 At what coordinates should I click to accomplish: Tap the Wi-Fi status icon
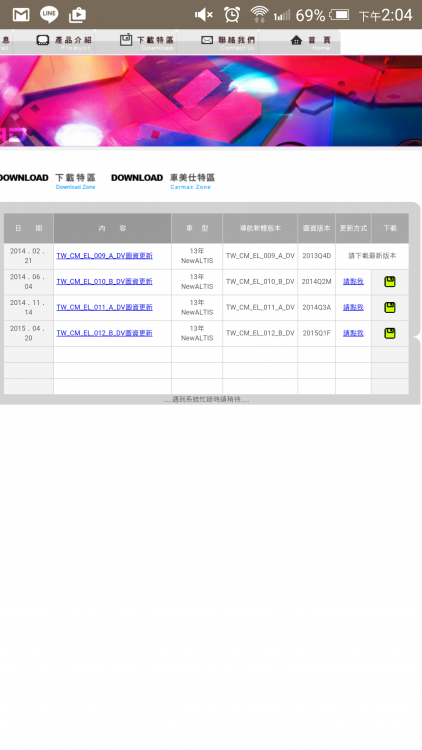259,14
